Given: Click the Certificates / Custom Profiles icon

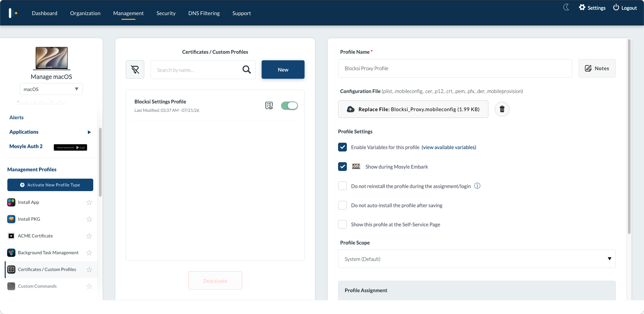Looking at the screenshot, I should (x=11, y=269).
